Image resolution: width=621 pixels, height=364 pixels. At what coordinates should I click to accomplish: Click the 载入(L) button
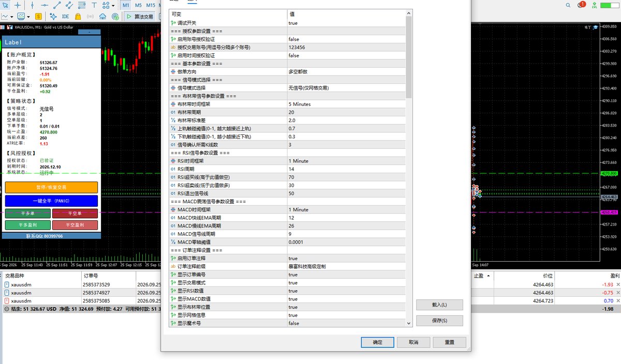(439, 305)
